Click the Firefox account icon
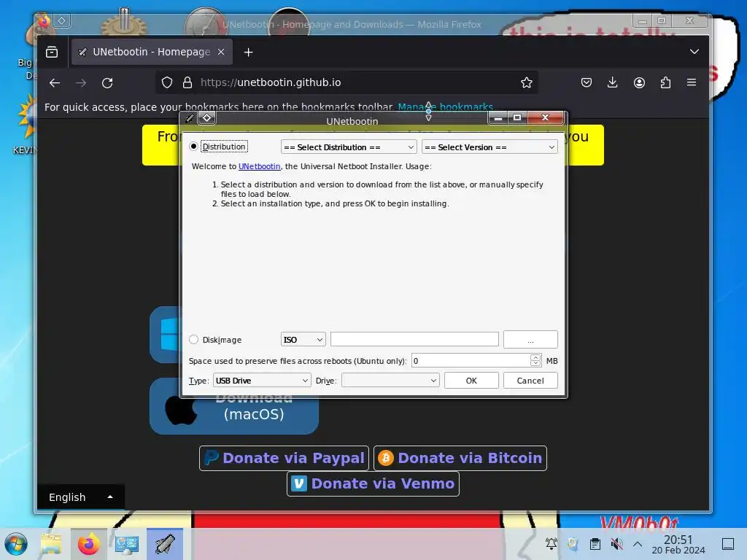The width and height of the screenshot is (747, 560). point(639,82)
